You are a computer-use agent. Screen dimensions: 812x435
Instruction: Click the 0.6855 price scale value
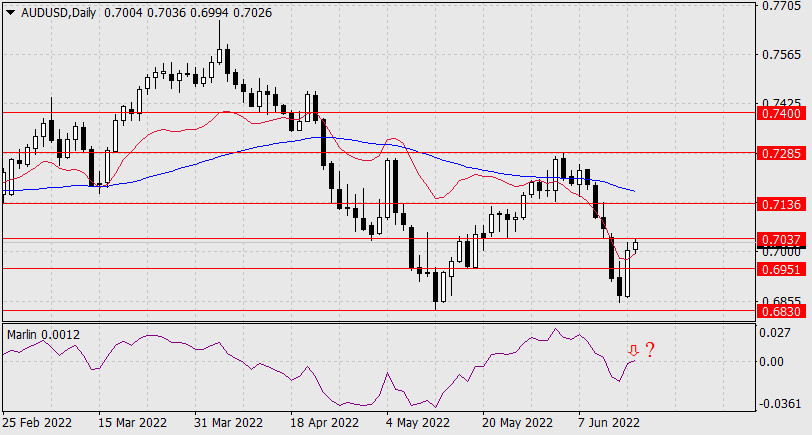pyautogui.click(x=781, y=301)
